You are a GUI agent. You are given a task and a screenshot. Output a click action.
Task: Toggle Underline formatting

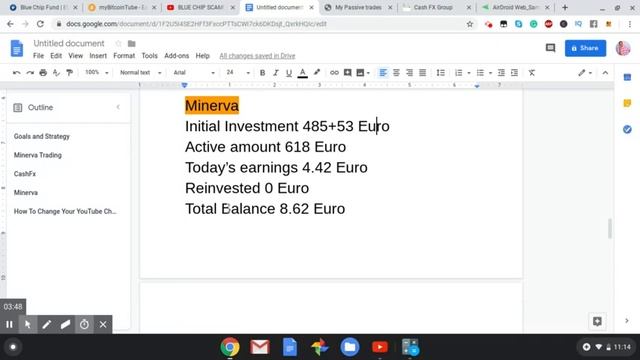(x=289, y=73)
